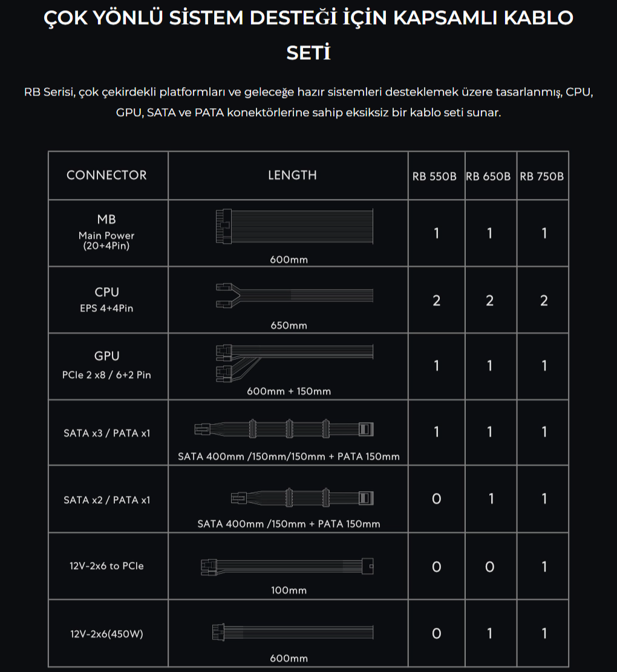Click the RB Serisi description paragraph
Image resolution: width=617 pixels, height=672 pixels.
coord(308,102)
